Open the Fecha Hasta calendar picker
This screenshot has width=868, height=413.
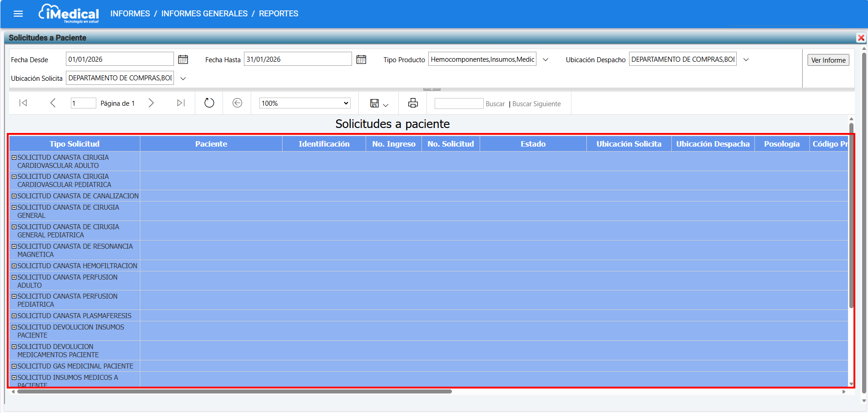pos(361,59)
